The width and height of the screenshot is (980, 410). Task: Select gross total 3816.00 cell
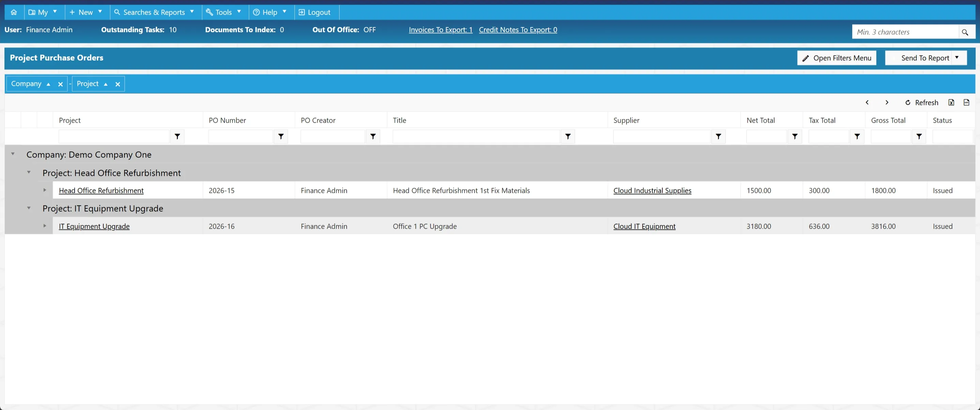click(x=896, y=226)
